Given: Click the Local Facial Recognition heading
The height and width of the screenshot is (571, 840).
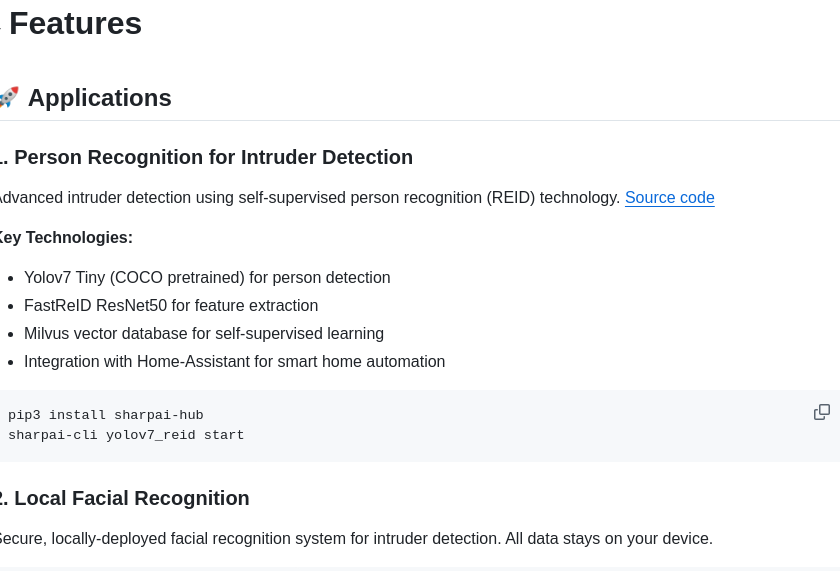Looking at the screenshot, I should click(x=131, y=498).
